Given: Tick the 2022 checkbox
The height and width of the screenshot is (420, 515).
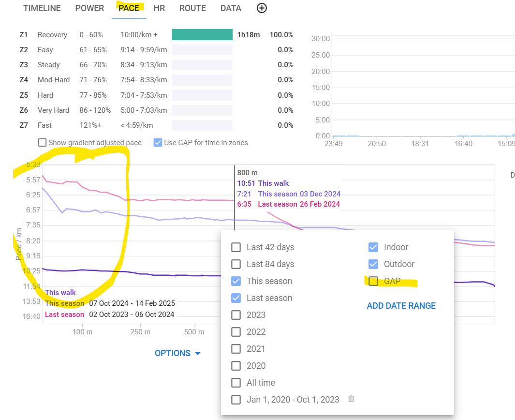Looking at the screenshot, I should (x=236, y=332).
